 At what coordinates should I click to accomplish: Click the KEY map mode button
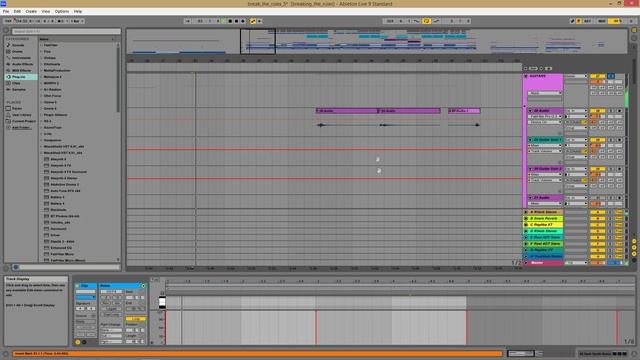click(x=587, y=21)
